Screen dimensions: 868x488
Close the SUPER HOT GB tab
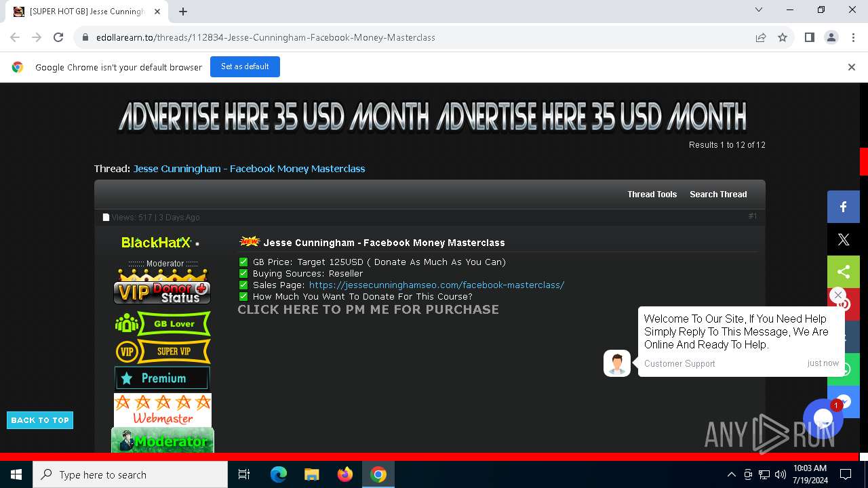coord(157,12)
